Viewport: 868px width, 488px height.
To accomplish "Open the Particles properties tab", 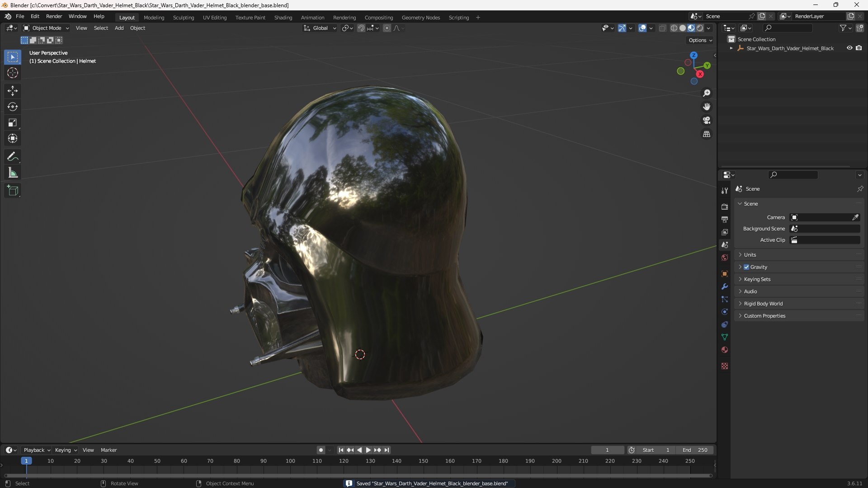I will coord(725,299).
